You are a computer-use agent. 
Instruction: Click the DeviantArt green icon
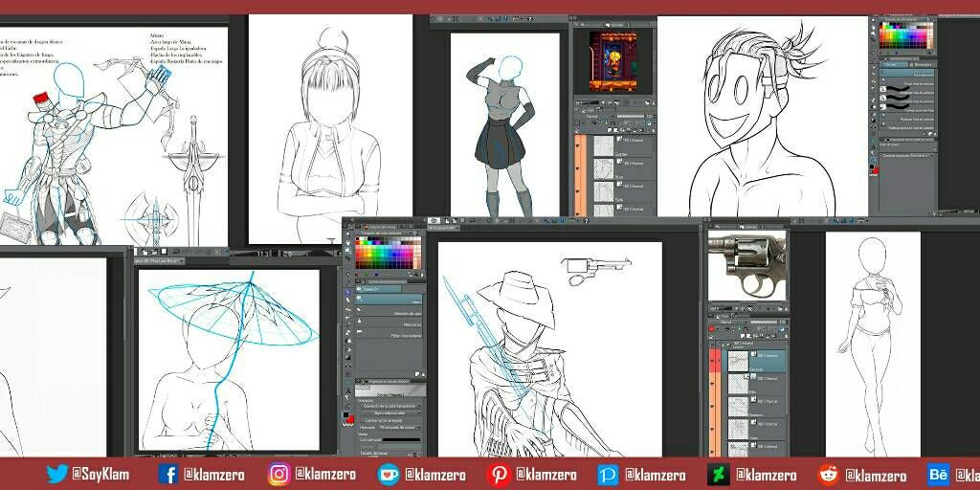[718, 475]
